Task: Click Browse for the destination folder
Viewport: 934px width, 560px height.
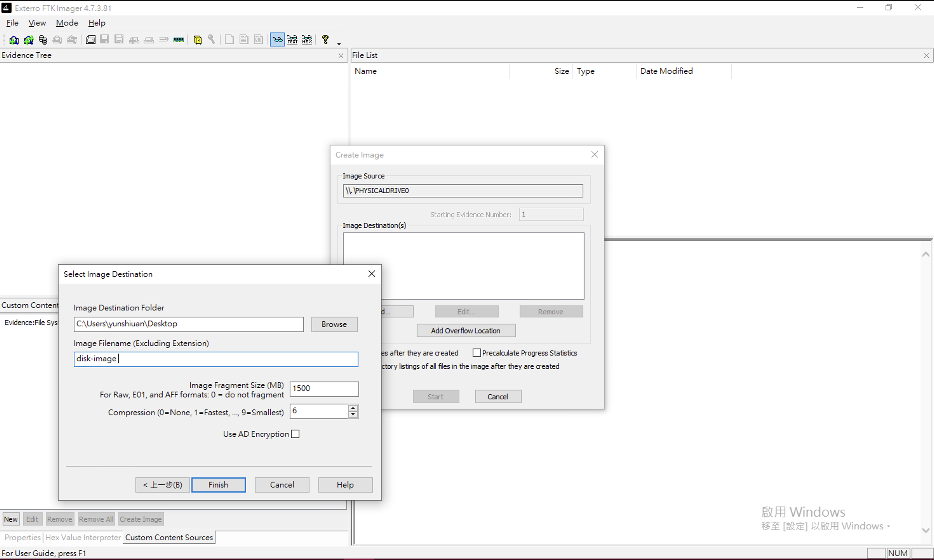Action: (334, 324)
